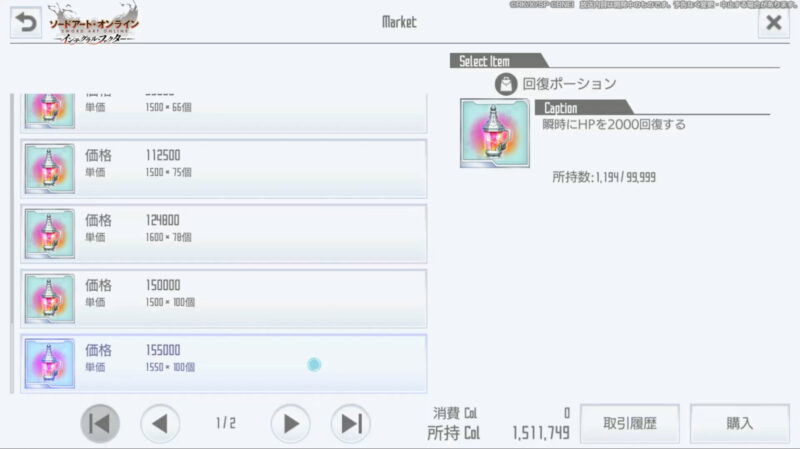
Task: Click the Sword Art Online game logo
Action: 93,23
